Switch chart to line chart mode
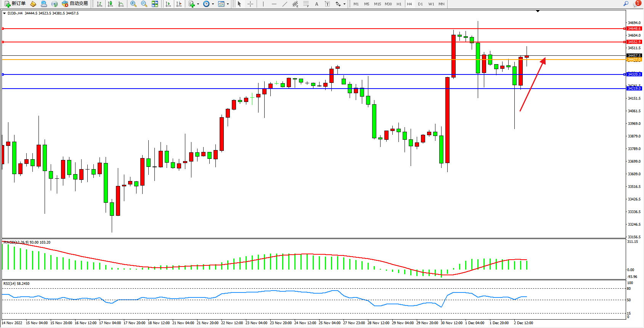 coord(121,4)
